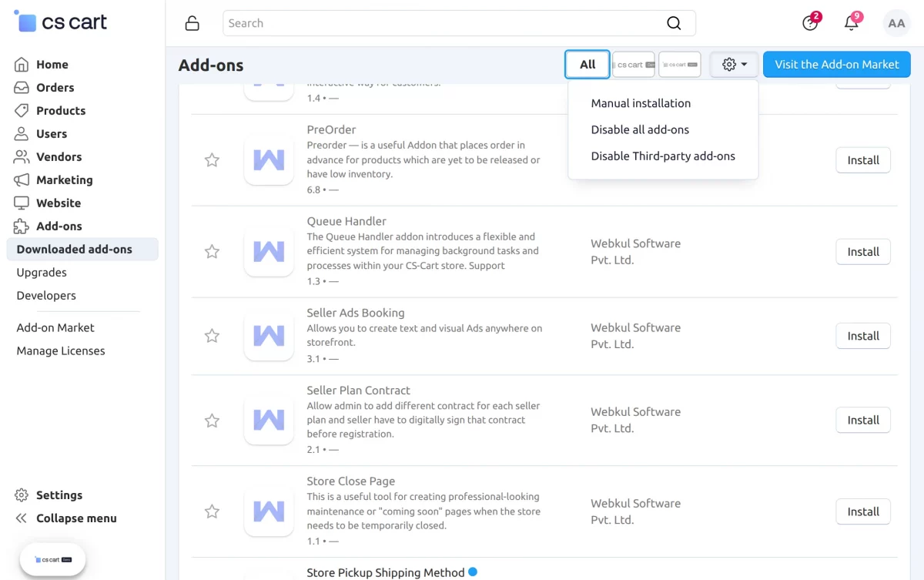Open Upgrades in the sidebar

coord(42,273)
